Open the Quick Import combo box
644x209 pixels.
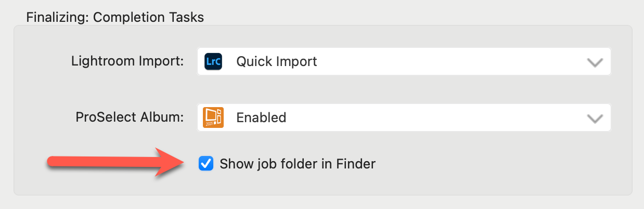(404, 61)
